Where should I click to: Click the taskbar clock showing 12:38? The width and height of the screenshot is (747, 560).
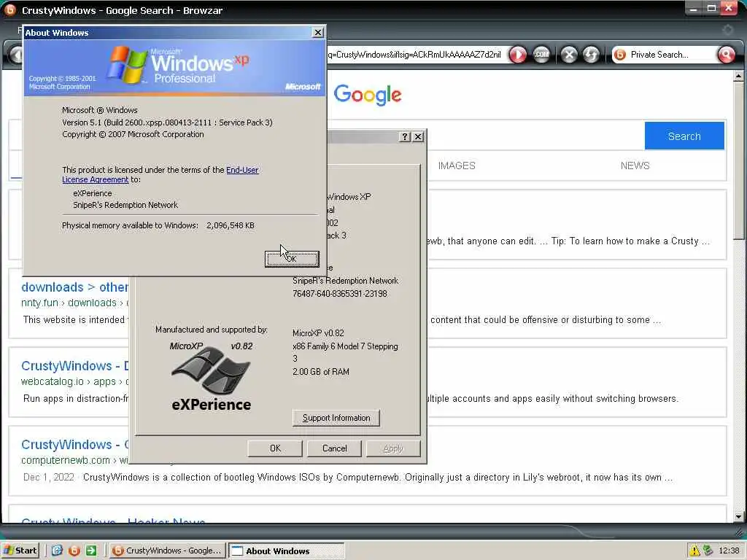[729, 551]
